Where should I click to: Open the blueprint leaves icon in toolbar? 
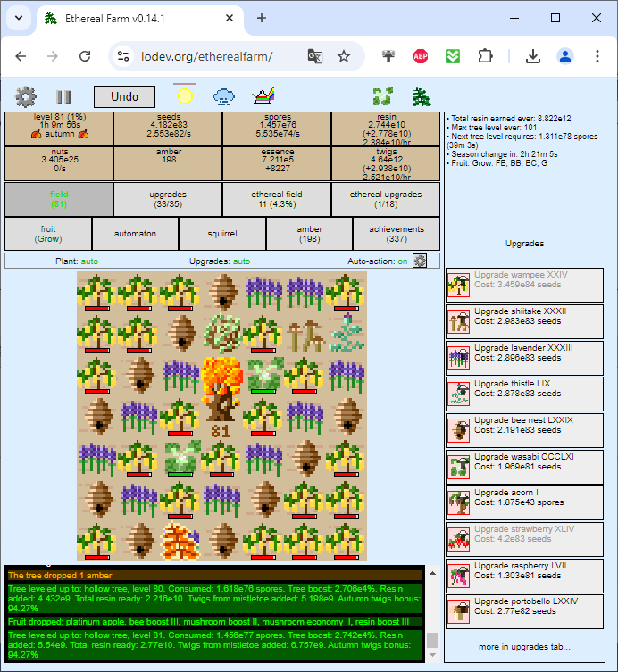(383, 96)
